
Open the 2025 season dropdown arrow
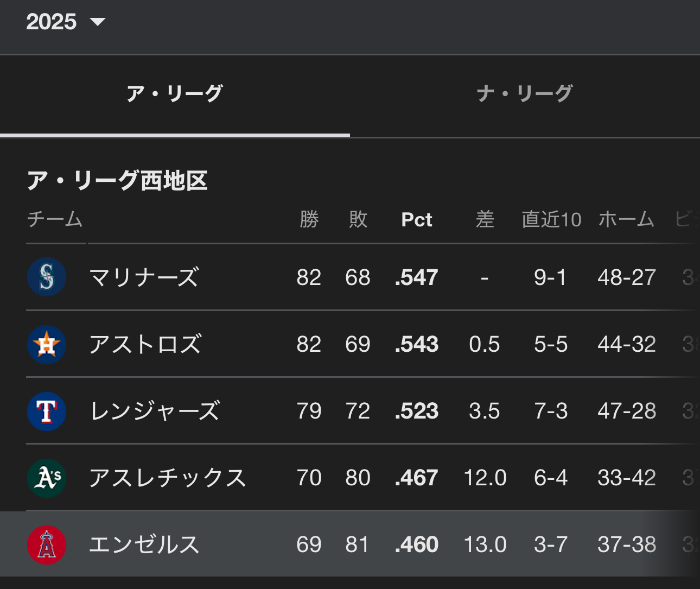pyautogui.click(x=98, y=22)
